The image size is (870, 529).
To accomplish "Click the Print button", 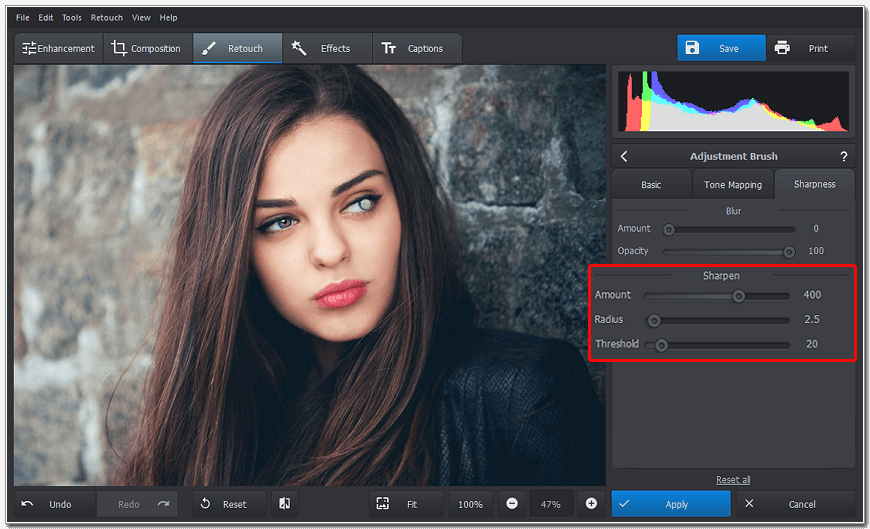I will point(811,48).
